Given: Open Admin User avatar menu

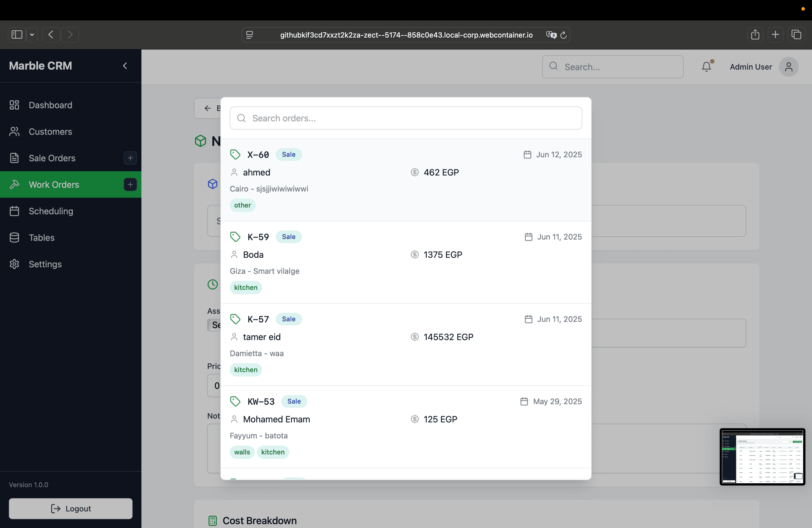Looking at the screenshot, I should tap(788, 67).
